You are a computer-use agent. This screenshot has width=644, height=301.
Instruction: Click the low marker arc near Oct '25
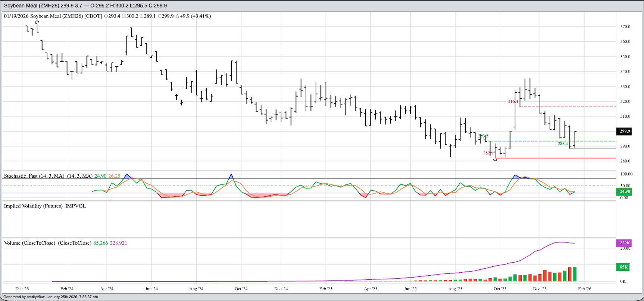[x=495, y=160]
